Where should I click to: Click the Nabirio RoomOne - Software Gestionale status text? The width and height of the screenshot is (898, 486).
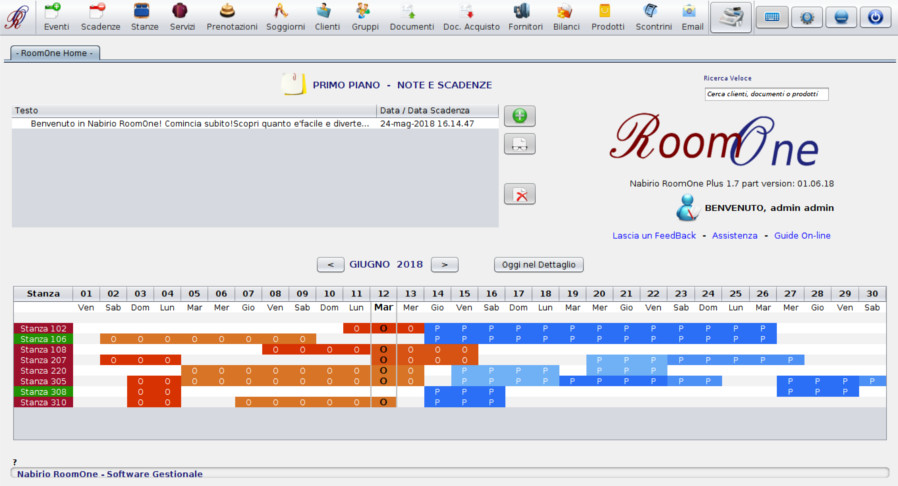pos(110,474)
